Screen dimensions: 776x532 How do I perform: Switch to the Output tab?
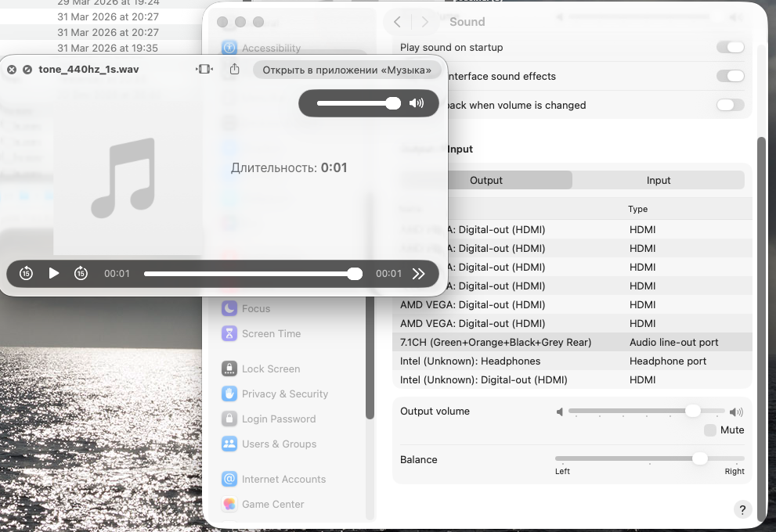coord(486,181)
